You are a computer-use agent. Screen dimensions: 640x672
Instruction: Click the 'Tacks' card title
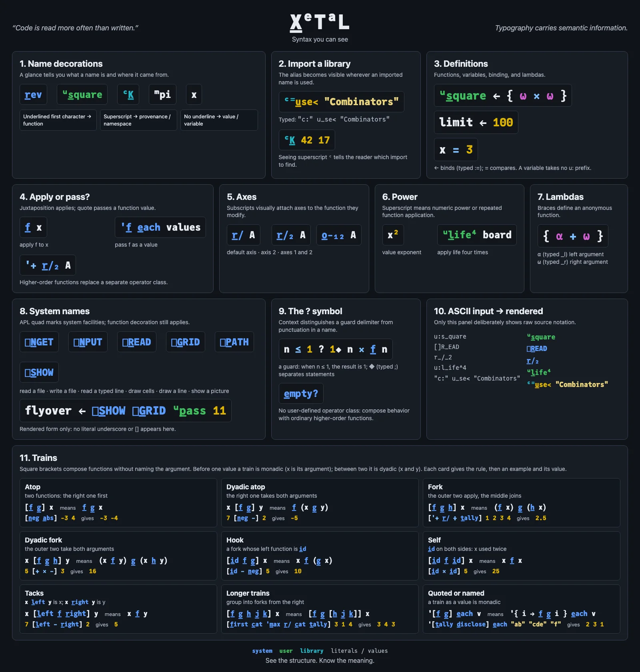tap(34, 593)
